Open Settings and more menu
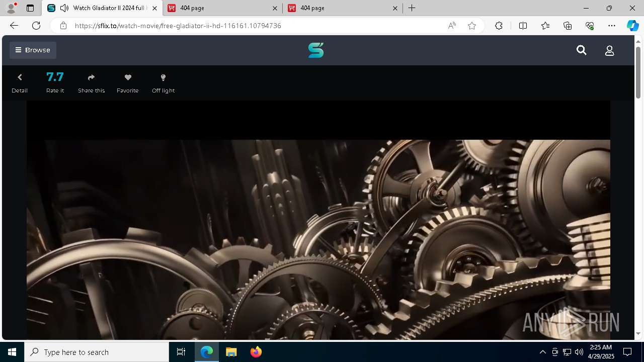Viewport: 644px width, 362px height. point(612,26)
